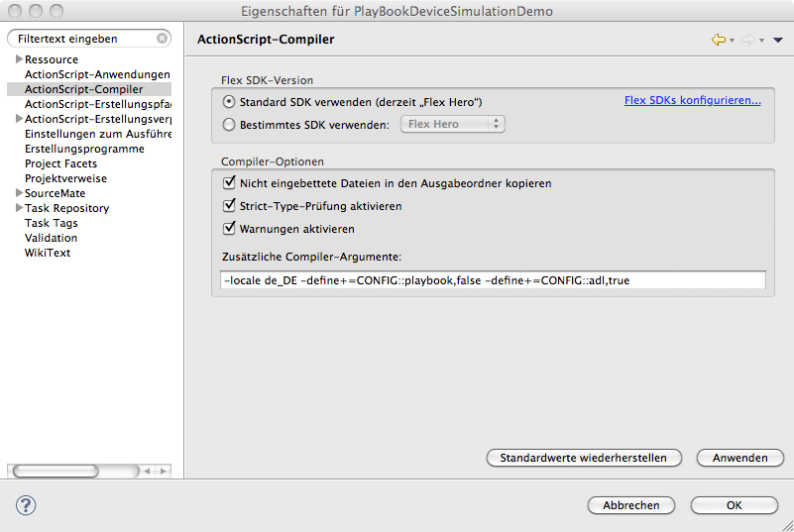The width and height of the screenshot is (794, 532).
Task: Select ActionScript-Erstellungspfad in the tree
Action: [98, 104]
